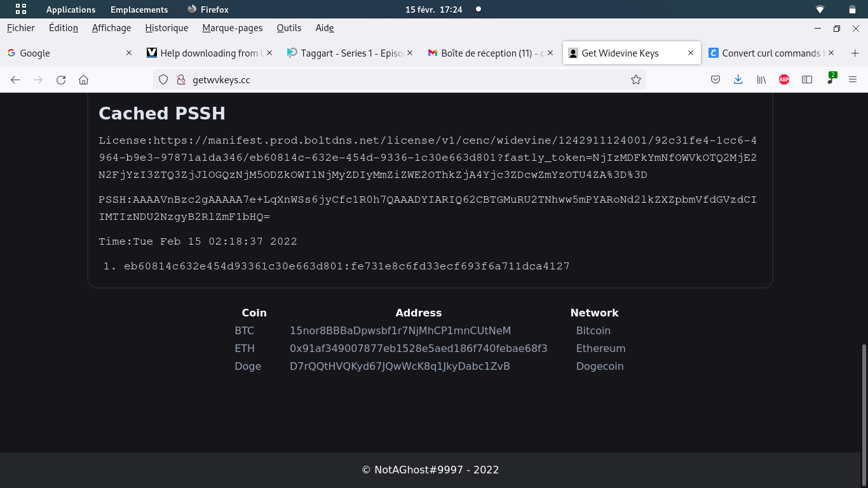Click the Save to Pocket icon
868x488 pixels.
(715, 79)
